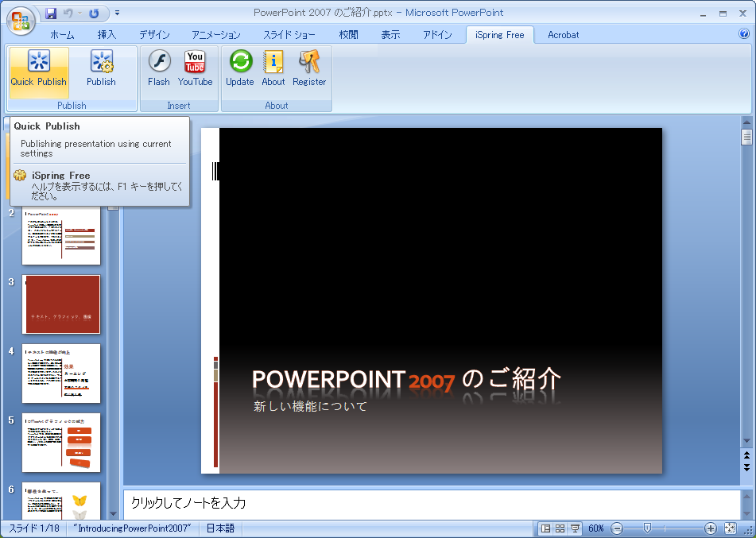The width and height of the screenshot is (756, 538).
Task: Click the zoom slider handle
Action: point(648,528)
